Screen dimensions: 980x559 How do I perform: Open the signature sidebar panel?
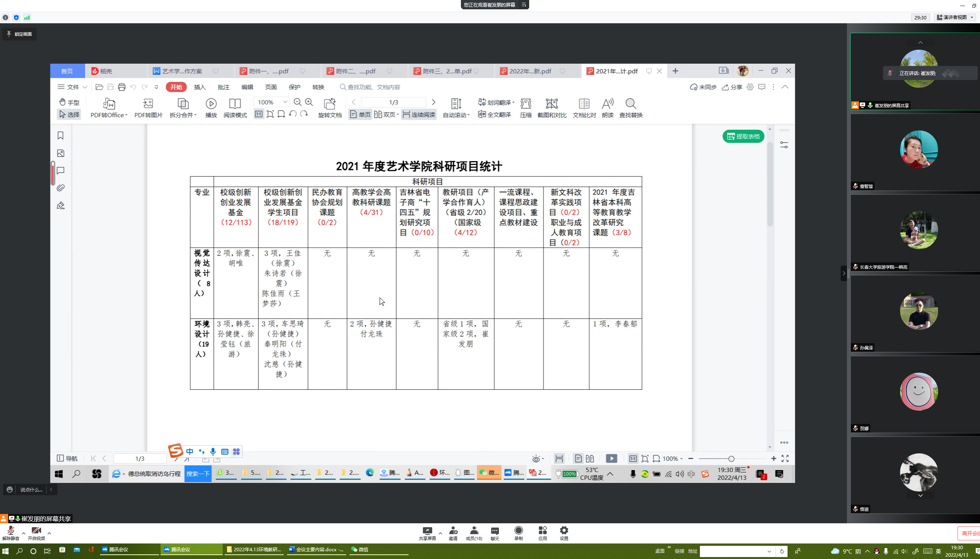tap(61, 205)
